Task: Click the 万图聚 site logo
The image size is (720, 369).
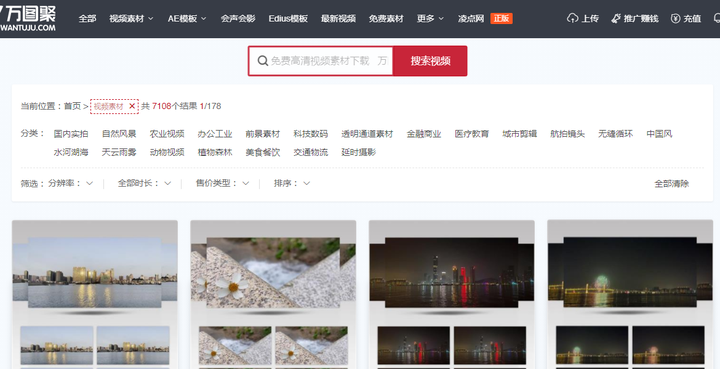Action: point(28,17)
